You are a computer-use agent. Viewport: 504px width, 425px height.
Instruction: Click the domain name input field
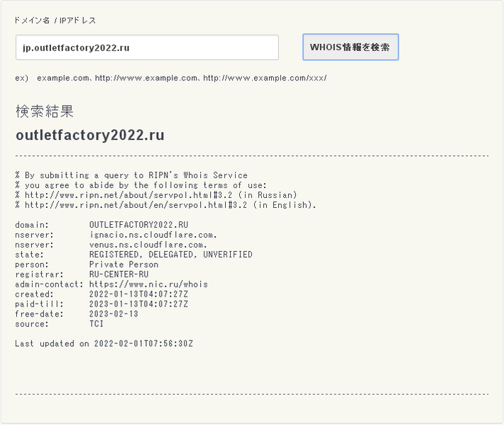pyautogui.click(x=147, y=48)
